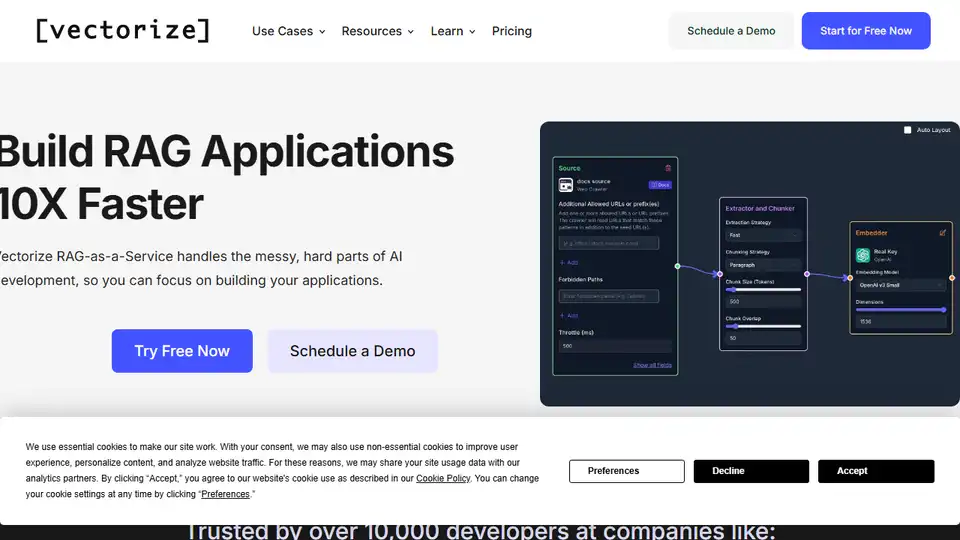The height and width of the screenshot is (540, 960).
Task: Click the green Source output connector dot
Action: 677,266
